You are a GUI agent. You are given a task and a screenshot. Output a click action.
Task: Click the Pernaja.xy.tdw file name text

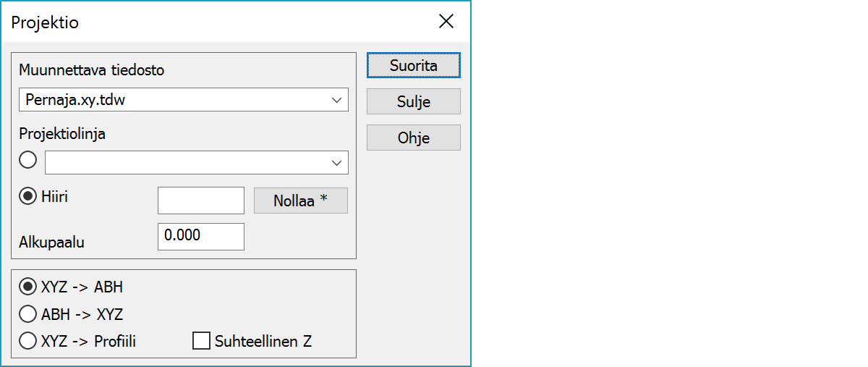click(75, 100)
